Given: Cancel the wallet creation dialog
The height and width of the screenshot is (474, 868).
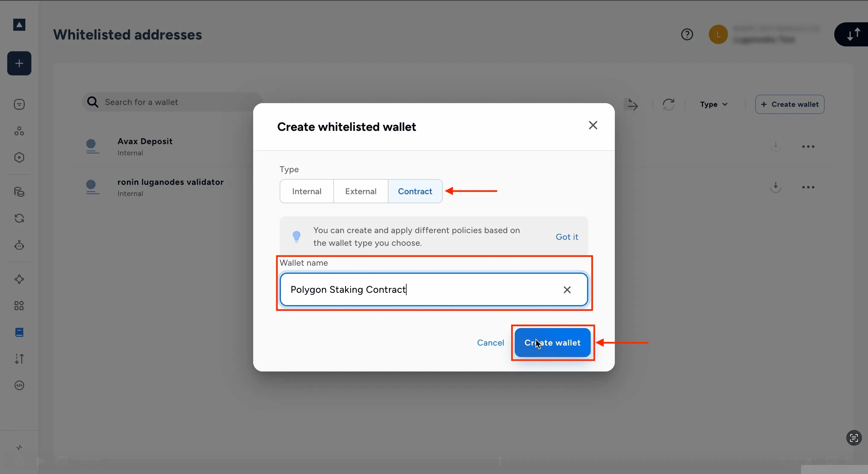Looking at the screenshot, I should click(x=490, y=343).
